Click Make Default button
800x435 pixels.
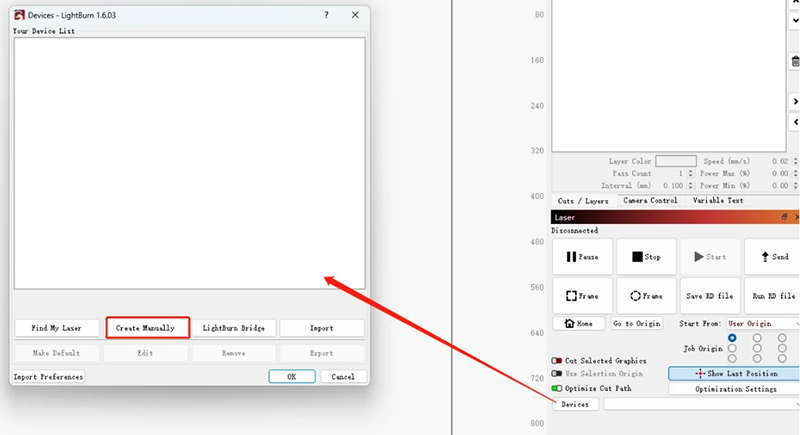click(x=57, y=353)
